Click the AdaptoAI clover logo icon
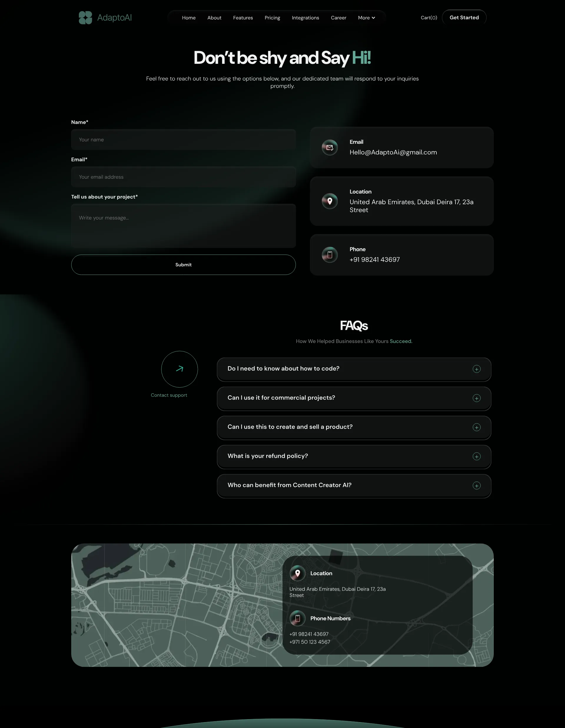 (x=85, y=18)
